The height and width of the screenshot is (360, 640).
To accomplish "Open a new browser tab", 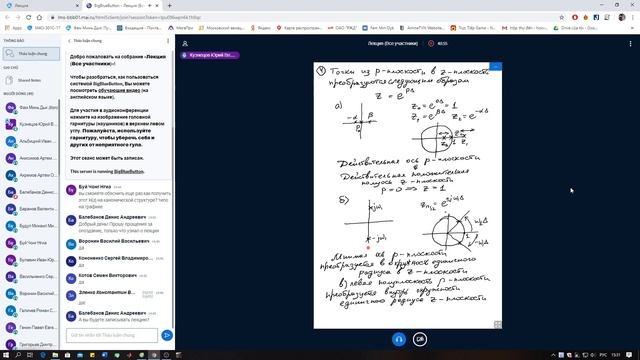I will (169, 6).
